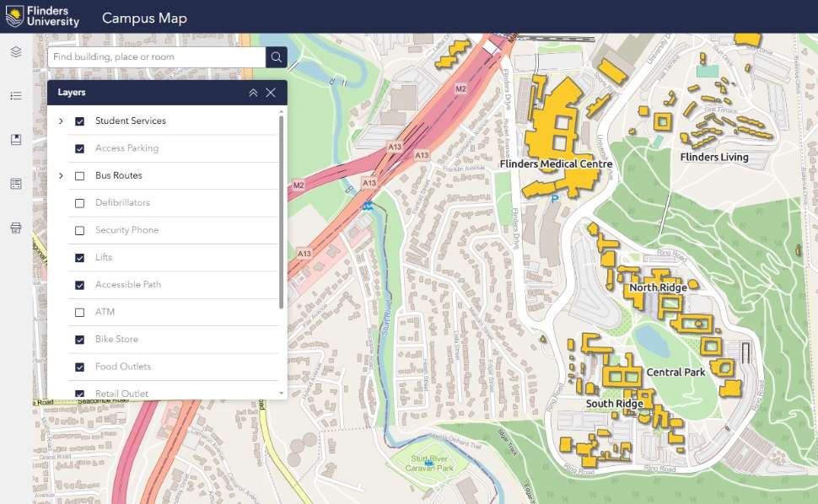The width and height of the screenshot is (818, 504).
Task: Uncheck the Lifts layer
Action: point(80,258)
